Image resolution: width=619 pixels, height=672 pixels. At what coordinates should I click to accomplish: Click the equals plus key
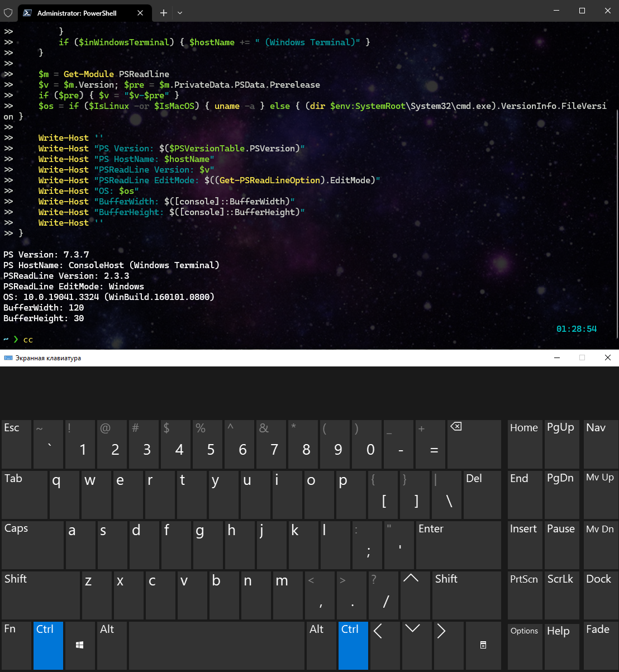pos(431,444)
